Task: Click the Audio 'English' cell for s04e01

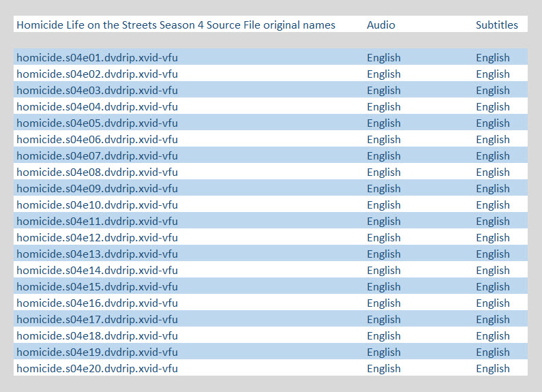Action: (x=384, y=57)
